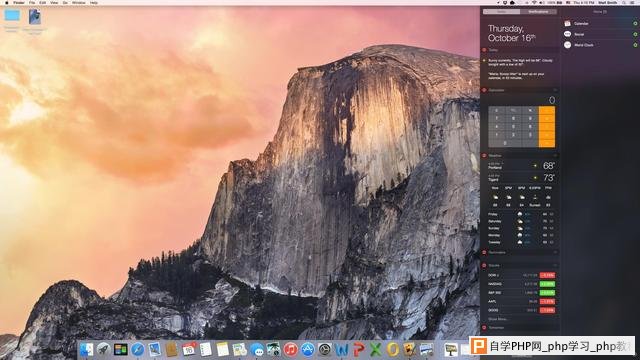
Task: Open the Finder menu
Action: point(19,2)
